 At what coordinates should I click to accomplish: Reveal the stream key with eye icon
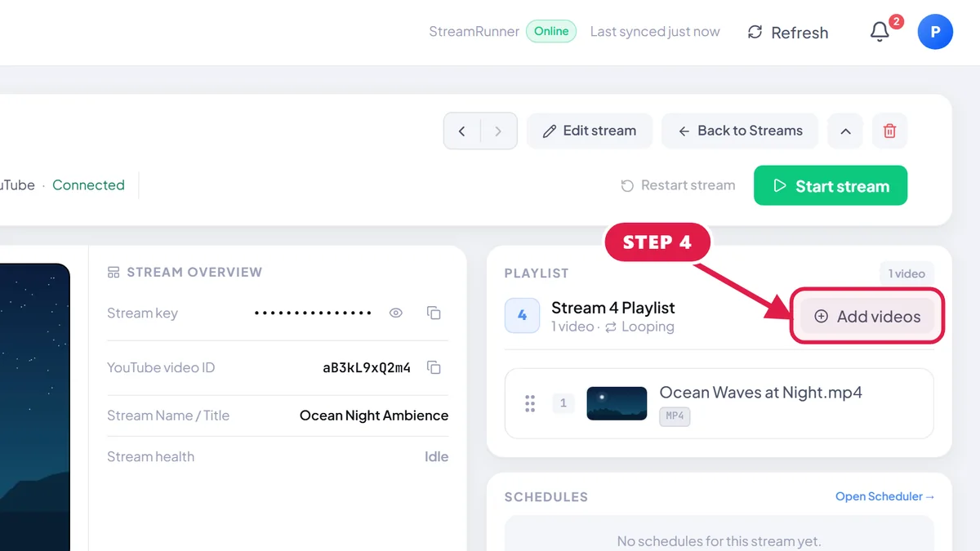tap(396, 313)
